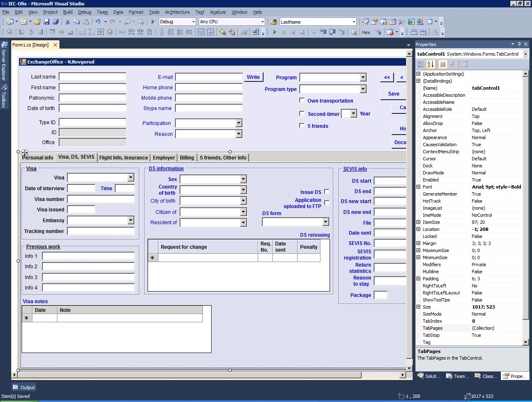
Task: Expand the Font property node
Action: point(419,187)
